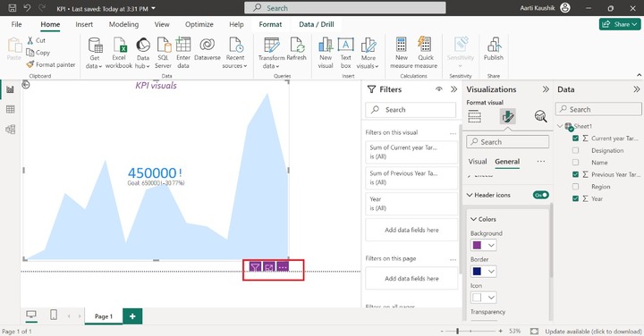Open more options on the visual header
The image size is (644, 336).
pyautogui.click(x=283, y=267)
